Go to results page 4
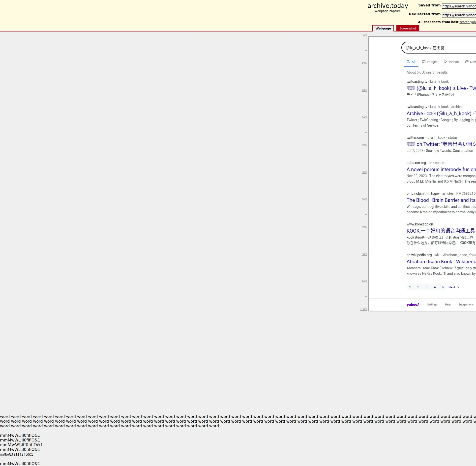This screenshot has width=476, height=466. tap(435, 287)
